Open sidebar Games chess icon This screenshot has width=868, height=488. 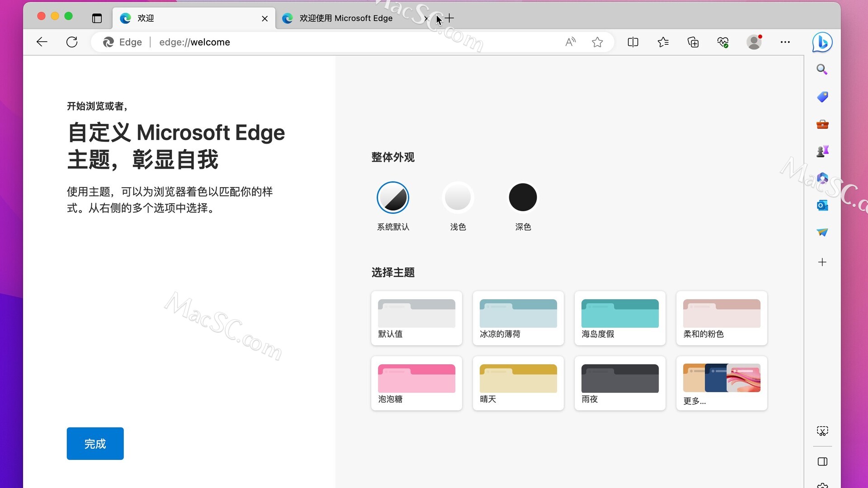(822, 151)
